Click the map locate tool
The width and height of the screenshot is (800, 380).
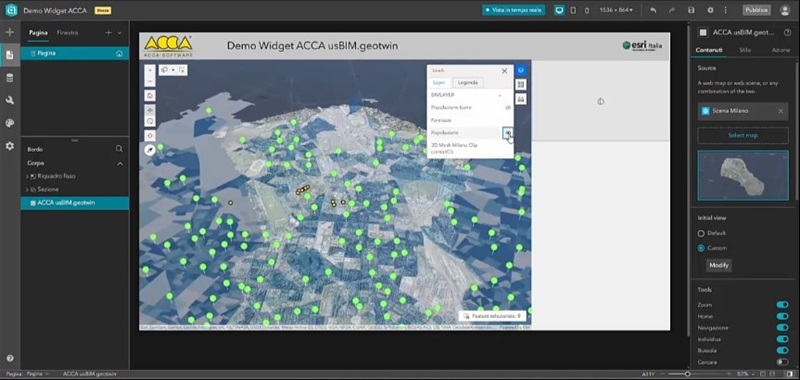[150, 135]
